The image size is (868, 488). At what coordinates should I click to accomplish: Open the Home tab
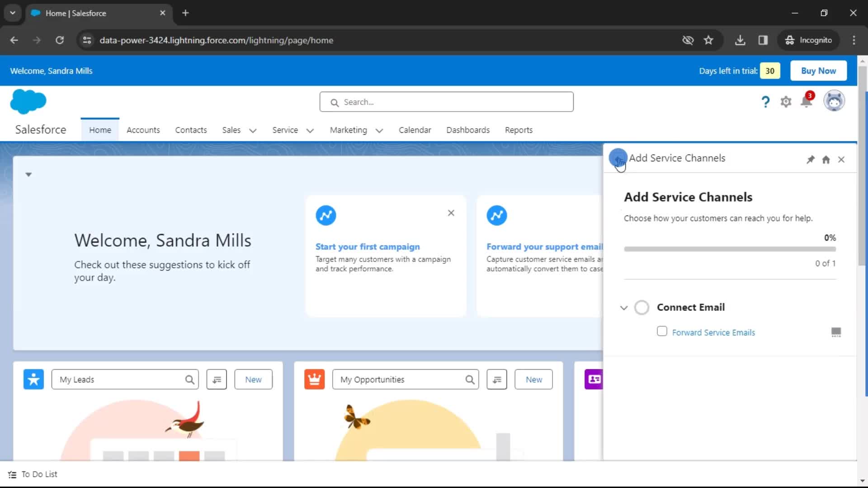coord(100,130)
